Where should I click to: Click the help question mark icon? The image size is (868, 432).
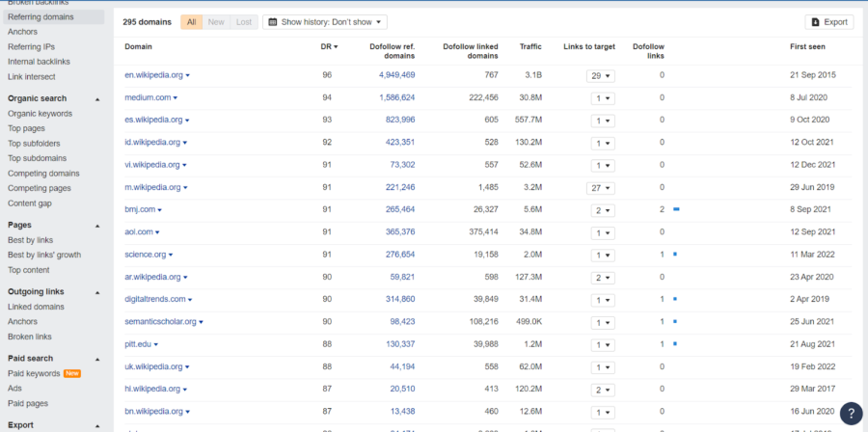point(851,413)
